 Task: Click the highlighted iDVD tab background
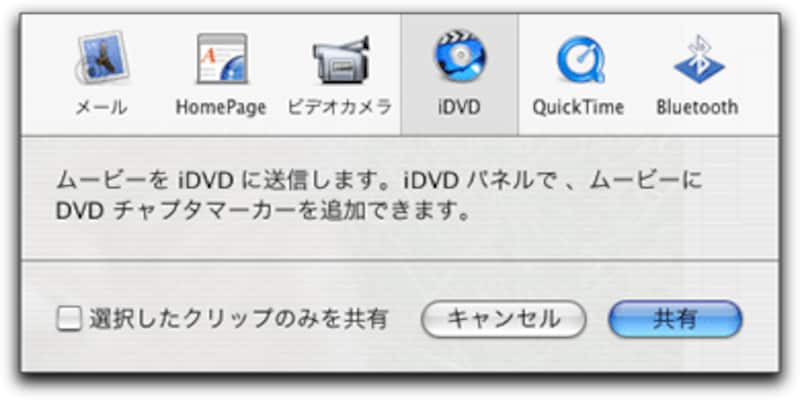[x=459, y=74]
